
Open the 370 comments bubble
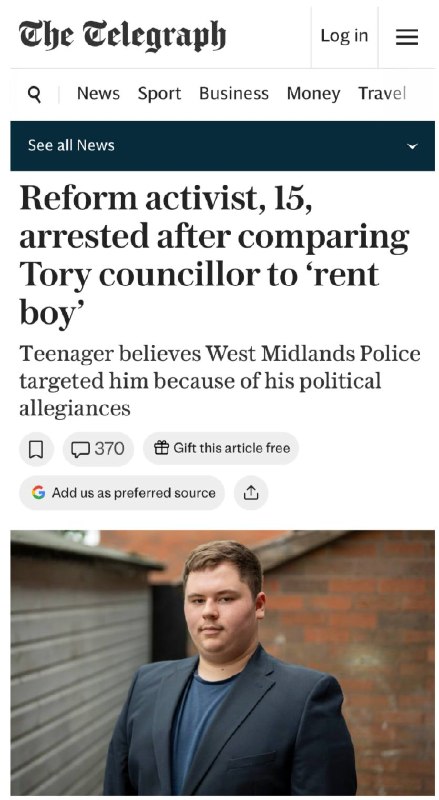pos(98,449)
